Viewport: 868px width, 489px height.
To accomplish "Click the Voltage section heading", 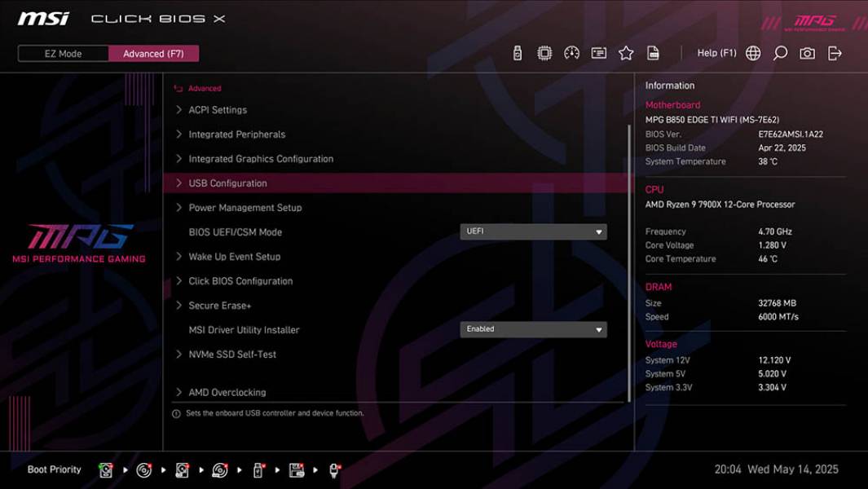I will coord(661,344).
